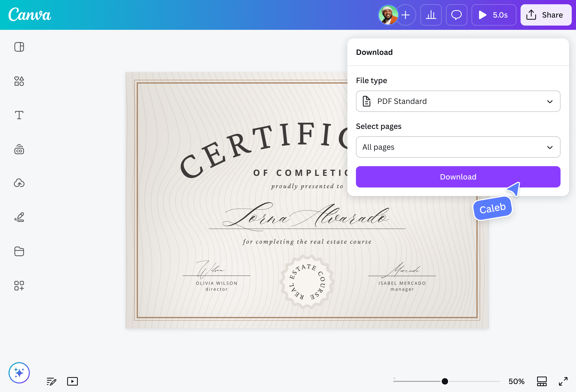Open the Uploads panel
The height and width of the screenshot is (392, 576).
(19, 183)
